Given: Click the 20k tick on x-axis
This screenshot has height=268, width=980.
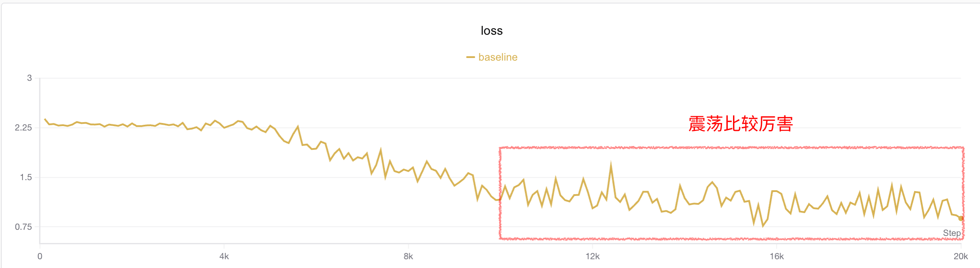Looking at the screenshot, I should (x=961, y=256).
